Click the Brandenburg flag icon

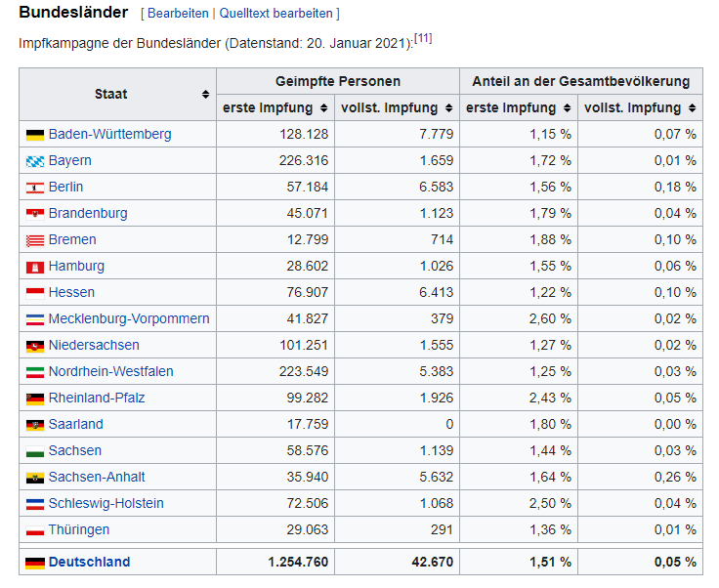pyautogui.click(x=34, y=214)
